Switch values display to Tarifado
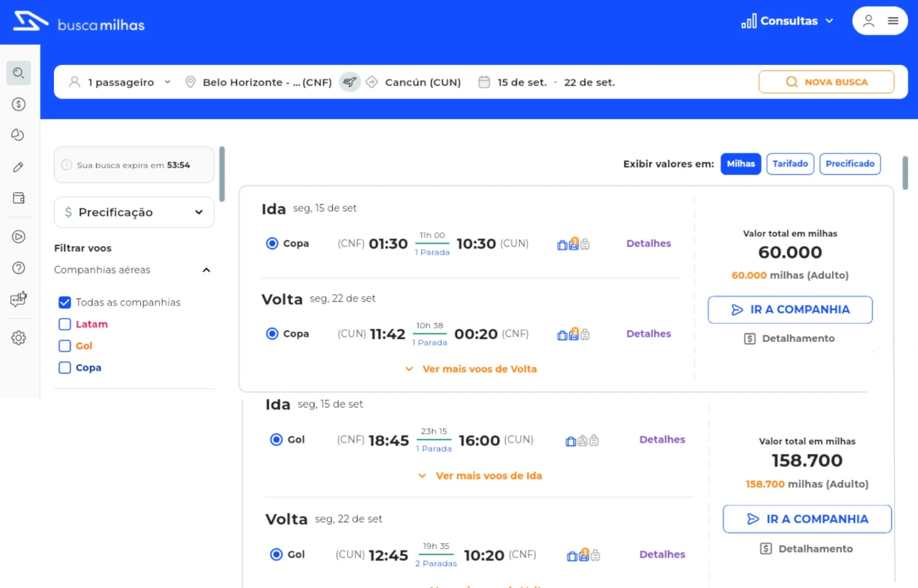The image size is (918, 588). (790, 164)
